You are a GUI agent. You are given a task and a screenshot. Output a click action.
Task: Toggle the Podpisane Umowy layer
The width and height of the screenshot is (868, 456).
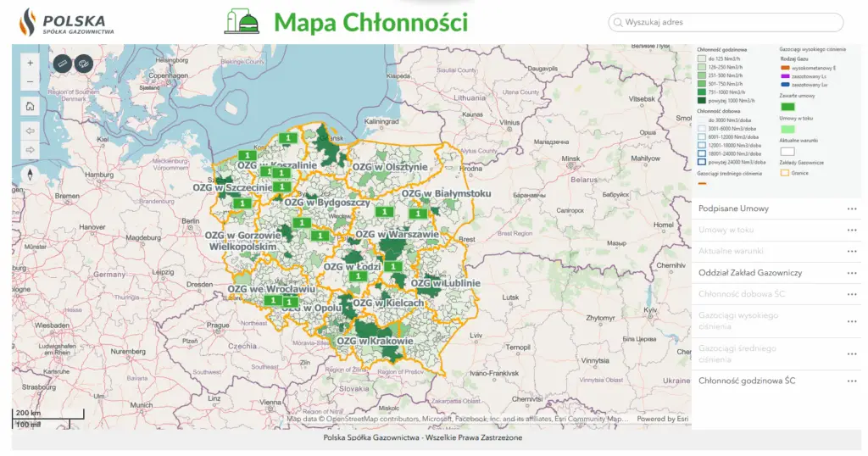coord(734,209)
